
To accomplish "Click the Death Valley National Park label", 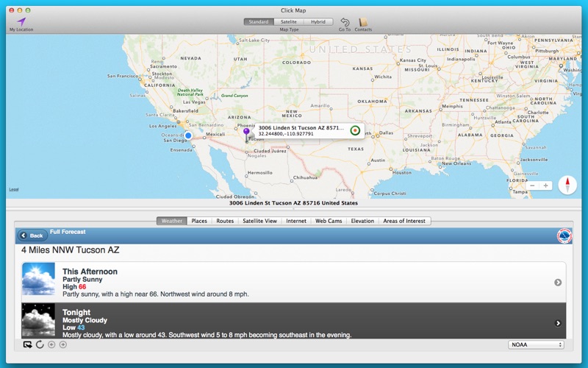I will [190, 92].
